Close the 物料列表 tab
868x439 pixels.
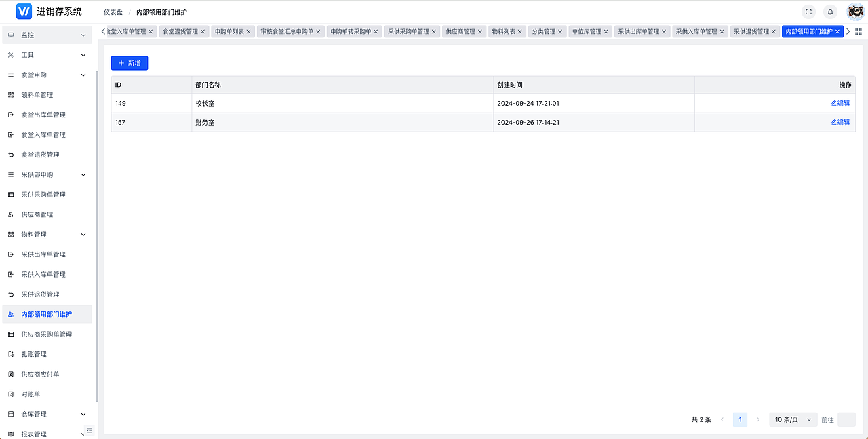click(x=521, y=31)
